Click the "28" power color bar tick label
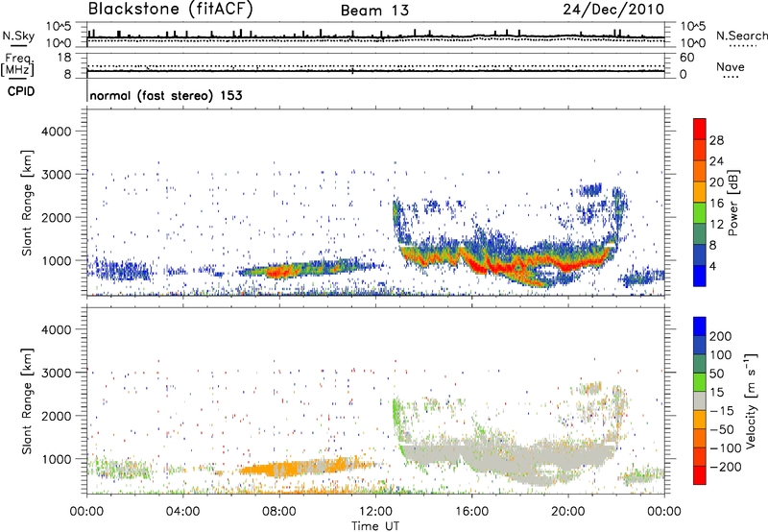The height and width of the screenshot is (532, 768). click(716, 140)
